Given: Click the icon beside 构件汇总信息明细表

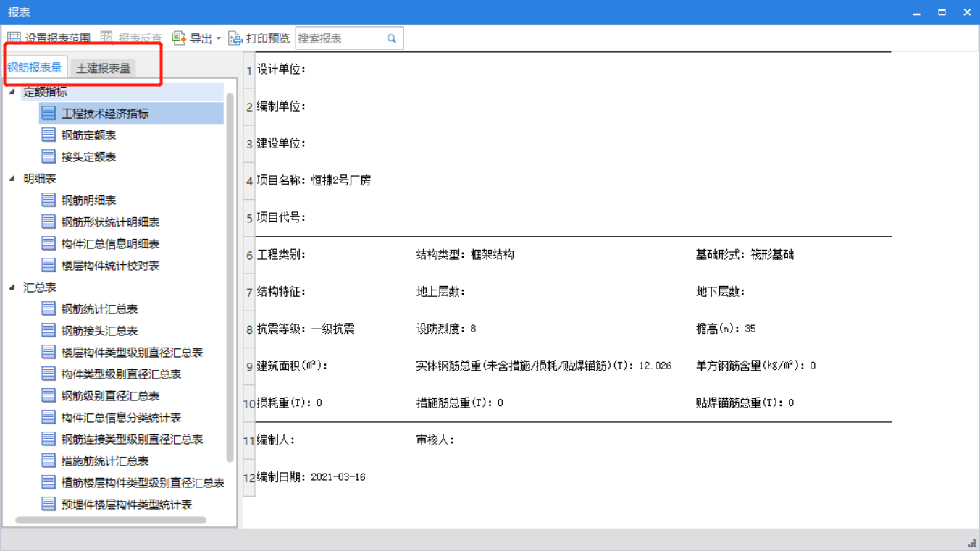Looking at the screenshot, I should [x=49, y=243].
